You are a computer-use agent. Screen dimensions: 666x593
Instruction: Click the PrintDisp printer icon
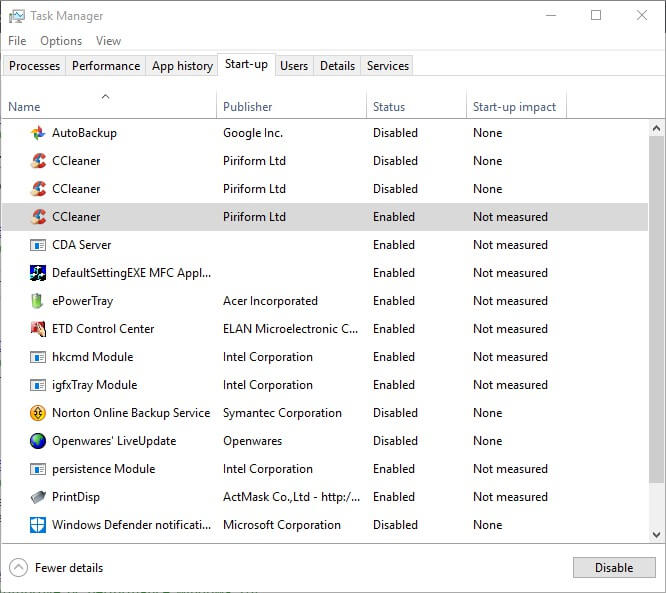[x=38, y=497]
